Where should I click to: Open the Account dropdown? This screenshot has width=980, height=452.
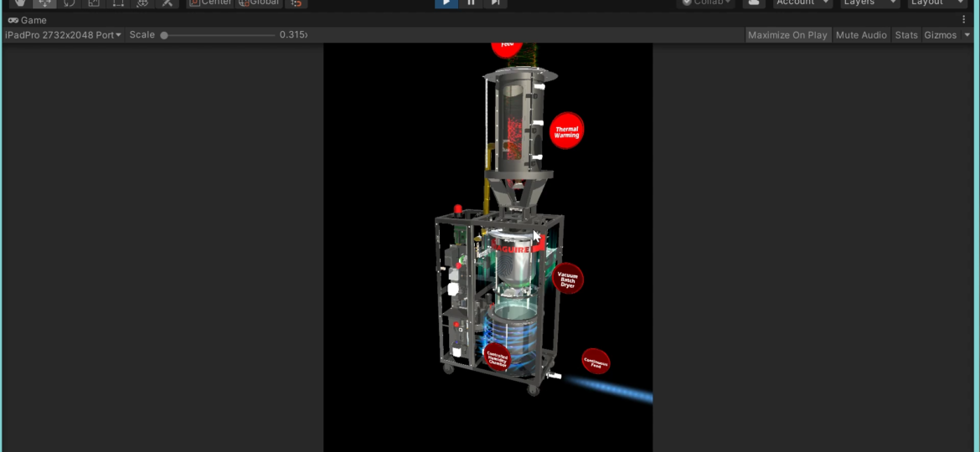click(802, 3)
